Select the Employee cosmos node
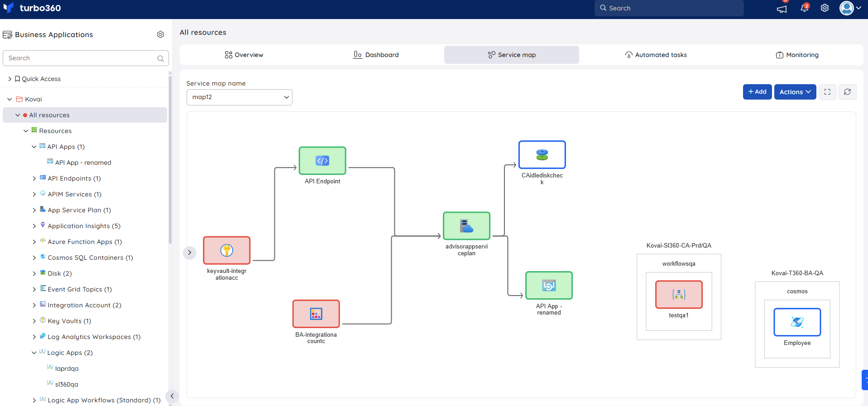Image resolution: width=868 pixels, height=406 pixels. 797,322
